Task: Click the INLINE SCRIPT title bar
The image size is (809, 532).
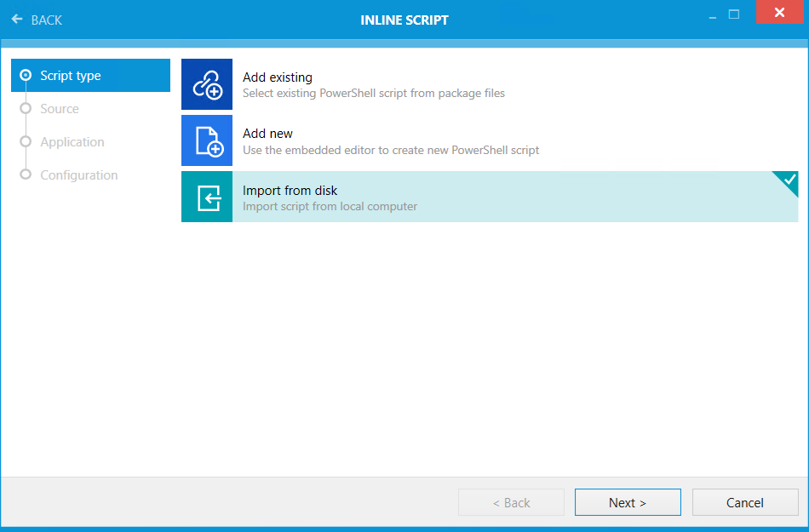Action: (404, 20)
